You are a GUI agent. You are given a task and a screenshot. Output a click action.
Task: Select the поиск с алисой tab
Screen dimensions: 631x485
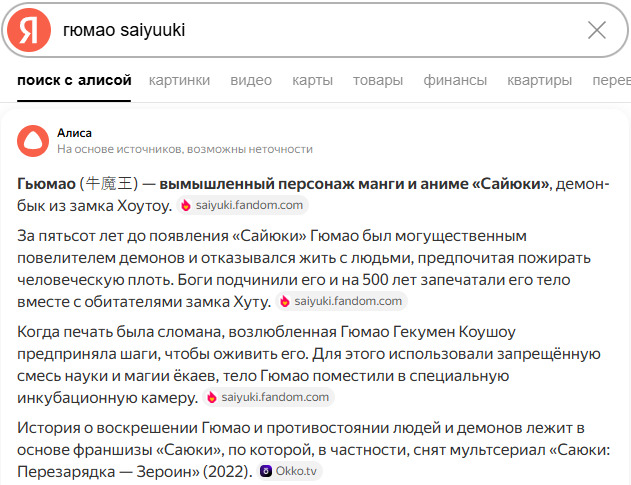(x=74, y=81)
